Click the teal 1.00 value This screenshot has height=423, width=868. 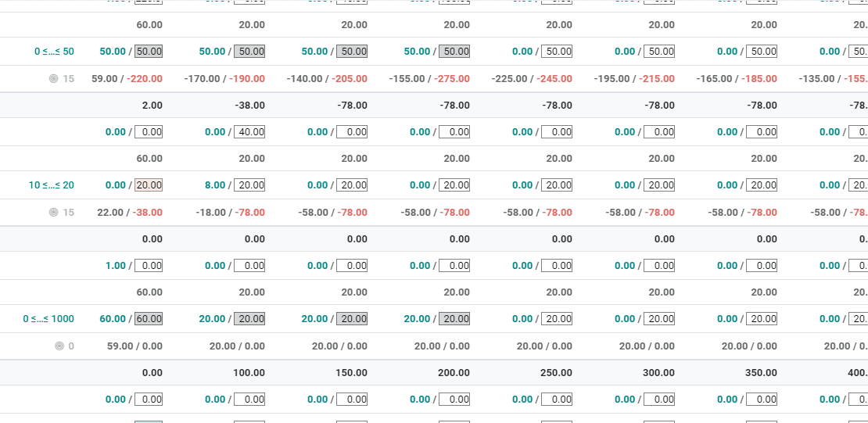115,266
